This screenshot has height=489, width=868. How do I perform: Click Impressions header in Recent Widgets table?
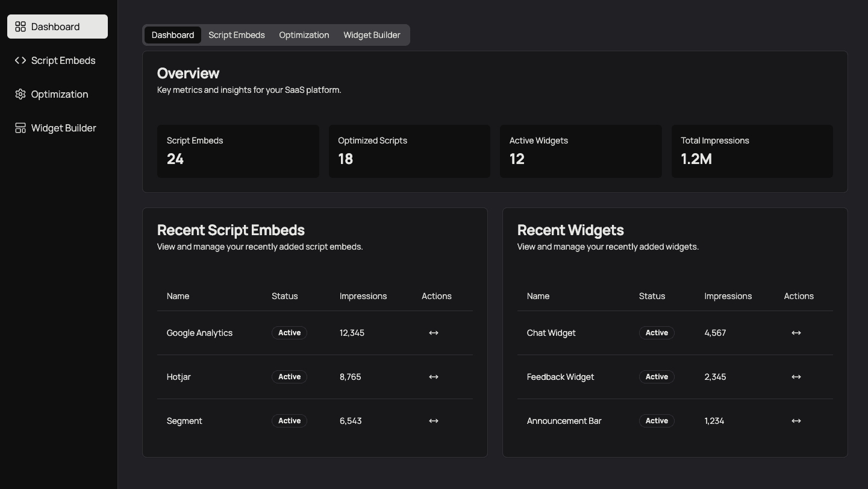click(728, 296)
